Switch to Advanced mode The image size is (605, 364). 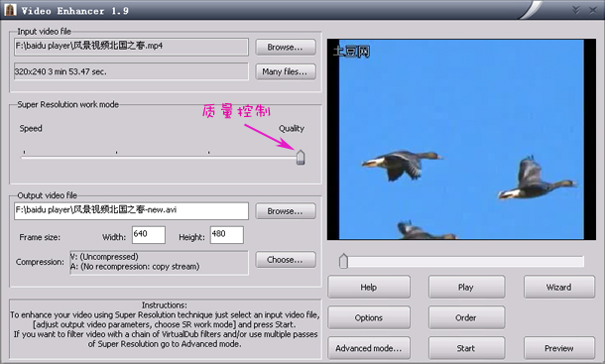click(x=369, y=348)
